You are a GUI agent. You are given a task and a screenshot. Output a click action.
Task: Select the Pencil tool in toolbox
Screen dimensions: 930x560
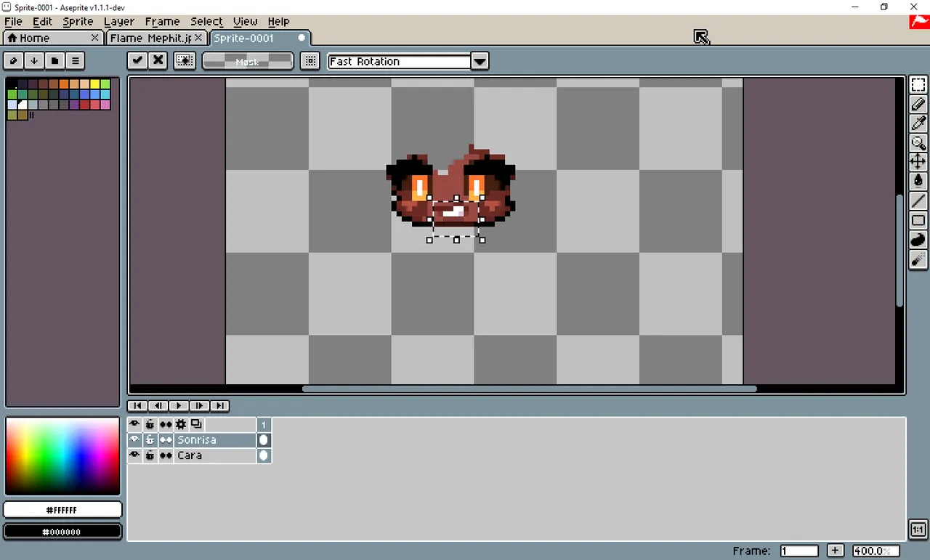[x=918, y=105]
